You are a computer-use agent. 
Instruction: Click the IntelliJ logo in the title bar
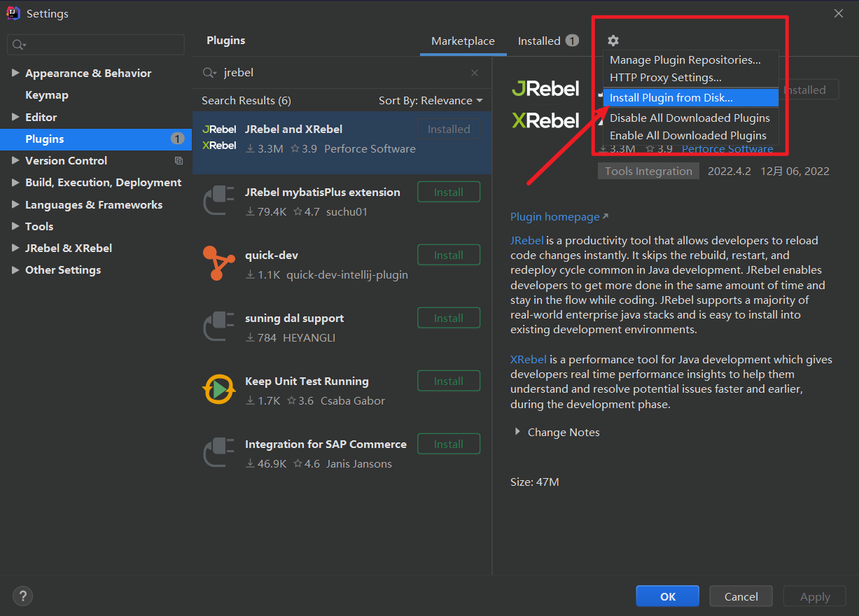pos(13,13)
